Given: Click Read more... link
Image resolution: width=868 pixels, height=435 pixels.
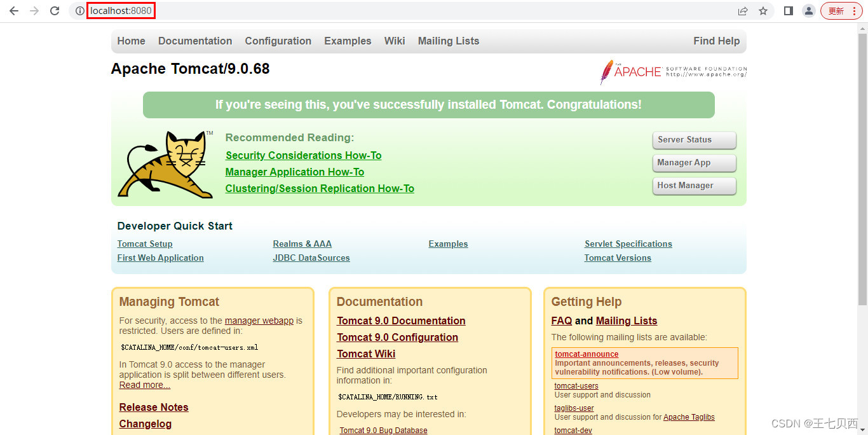Looking at the screenshot, I should 145,385.
